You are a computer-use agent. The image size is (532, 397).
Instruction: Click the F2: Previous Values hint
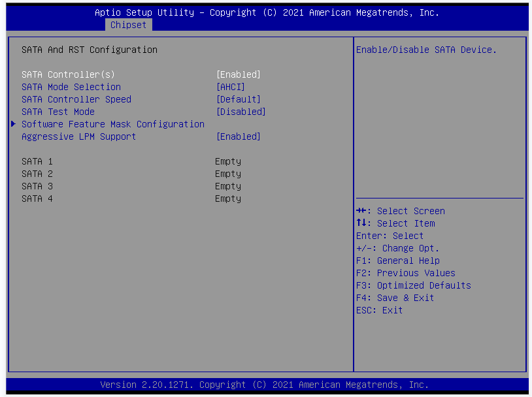405,273
